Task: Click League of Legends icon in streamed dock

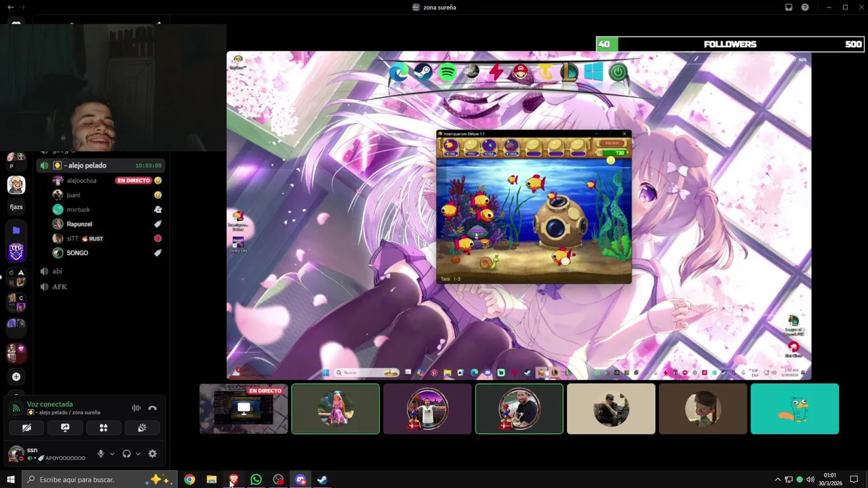Action: (570, 72)
